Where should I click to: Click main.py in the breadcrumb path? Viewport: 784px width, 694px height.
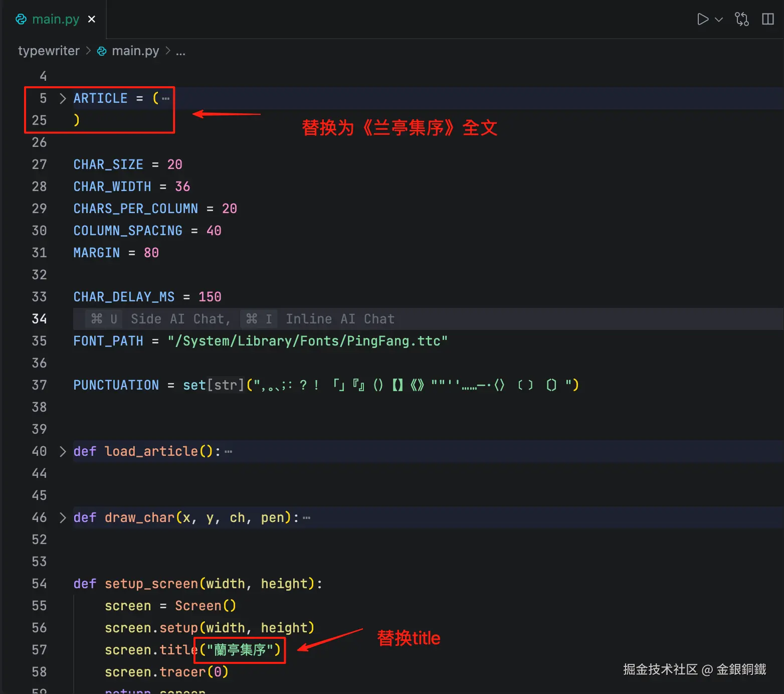coord(135,51)
